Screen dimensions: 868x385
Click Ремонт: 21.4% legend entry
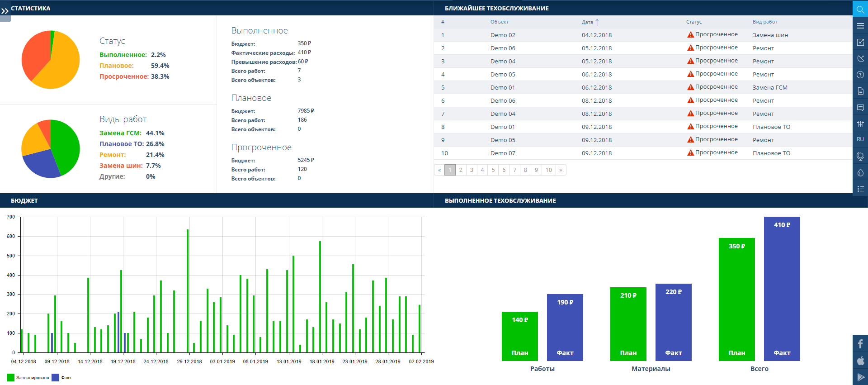[132, 155]
